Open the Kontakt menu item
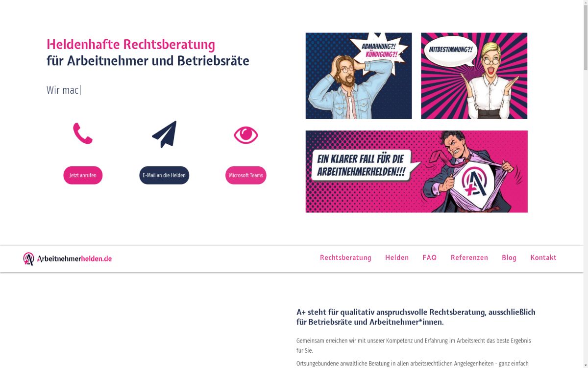 click(543, 258)
